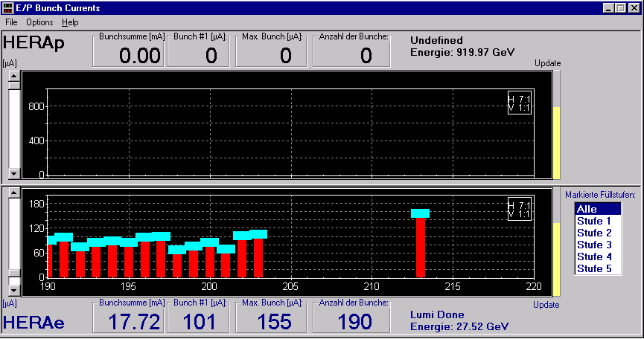Image resolution: width=644 pixels, height=339 pixels.
Task: Open the Options menu
Action: pos(39,22)
